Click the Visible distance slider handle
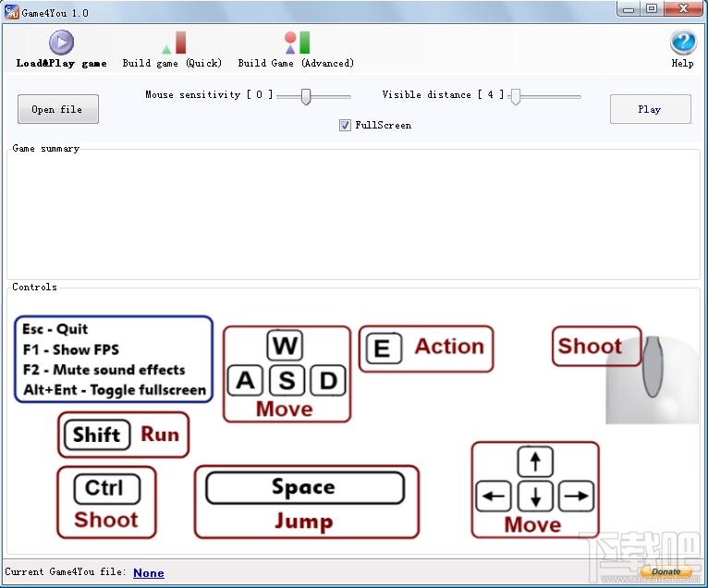The height and width of the screenshot is (588, 708). 516,96
